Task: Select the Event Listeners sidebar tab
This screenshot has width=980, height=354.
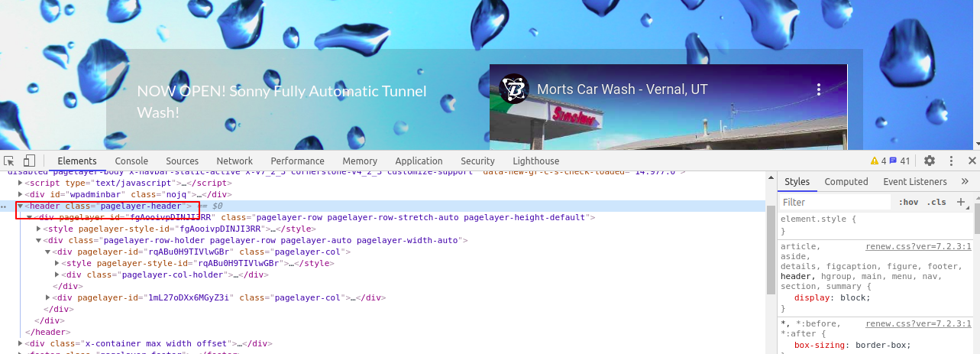Action: click(x=915, y=181)
